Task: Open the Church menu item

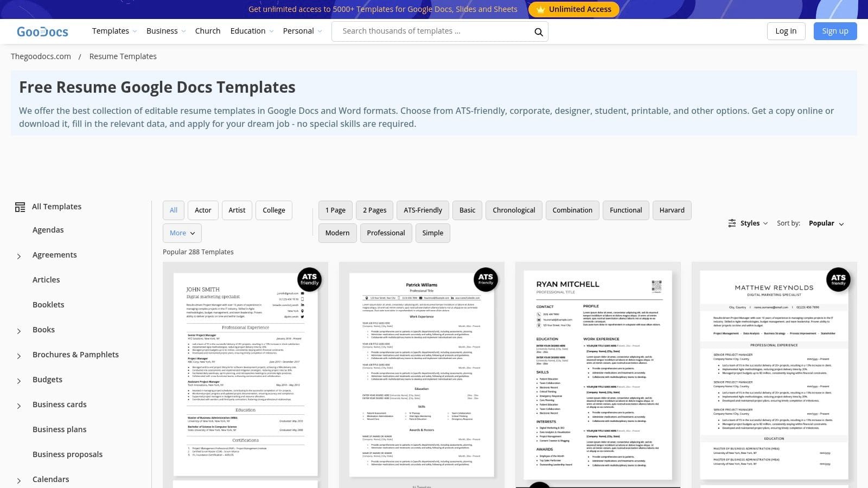Action: click(x=208, y=31)
